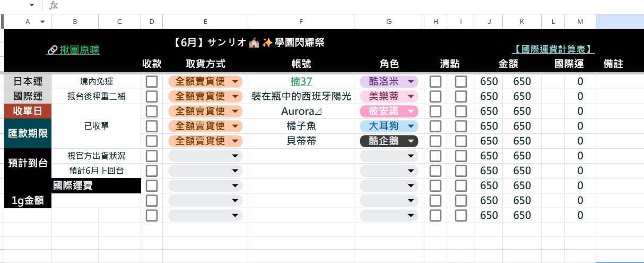The height and width of the screenshot is (263, 644).
Task: Select the 收單日 cell
Action: coord(28,111)
